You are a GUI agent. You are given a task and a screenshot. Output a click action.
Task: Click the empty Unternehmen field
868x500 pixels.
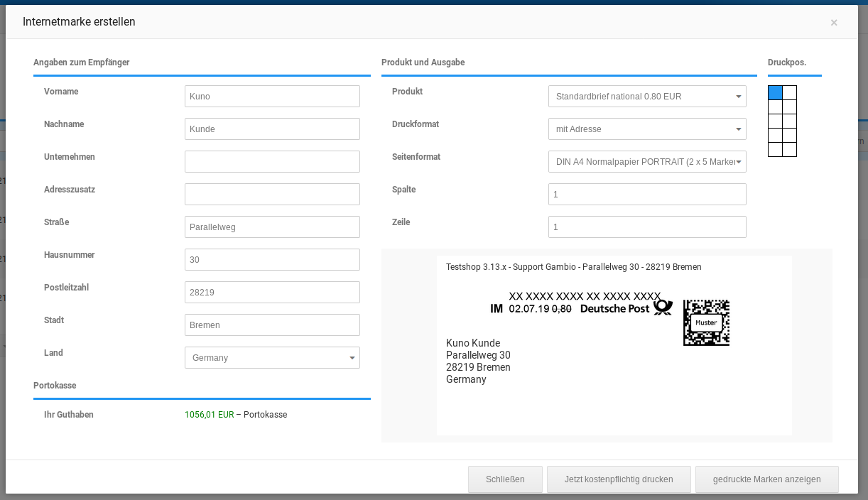click(272, 162)
